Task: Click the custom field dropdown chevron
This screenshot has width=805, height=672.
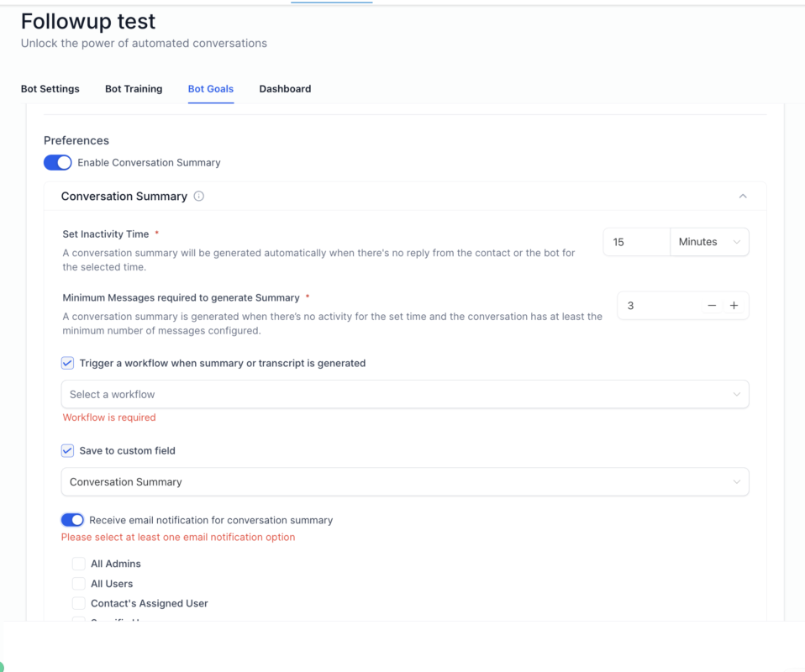Action: click(738, 481)
